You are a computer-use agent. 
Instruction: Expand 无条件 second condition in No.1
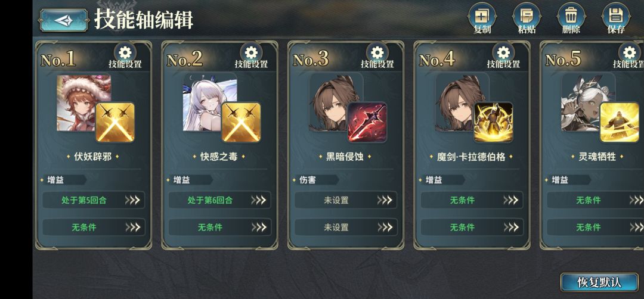(x=94, y=227)
